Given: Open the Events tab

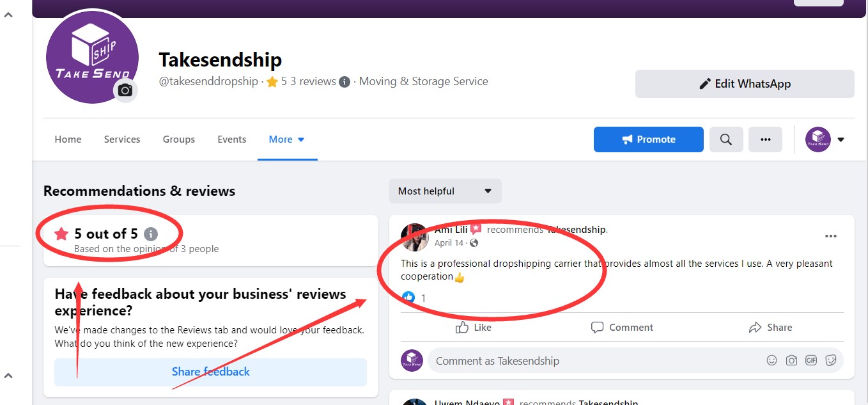Looking at the screenshot, I should (232, 139).
